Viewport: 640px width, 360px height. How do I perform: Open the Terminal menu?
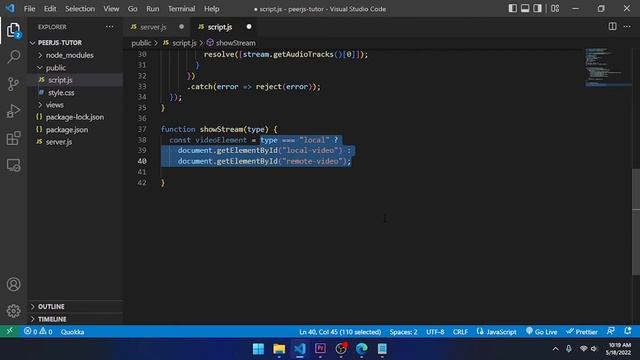tap(181, 9)
